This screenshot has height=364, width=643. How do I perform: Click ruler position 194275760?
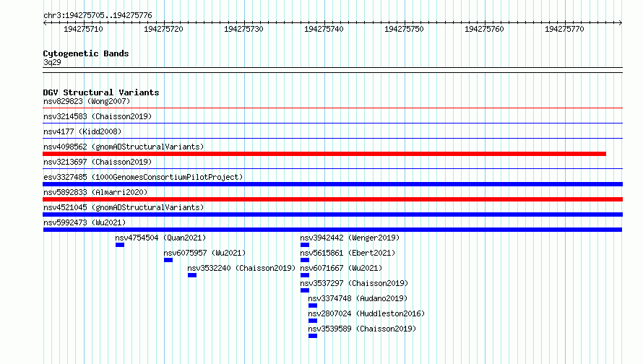[484, 29]
